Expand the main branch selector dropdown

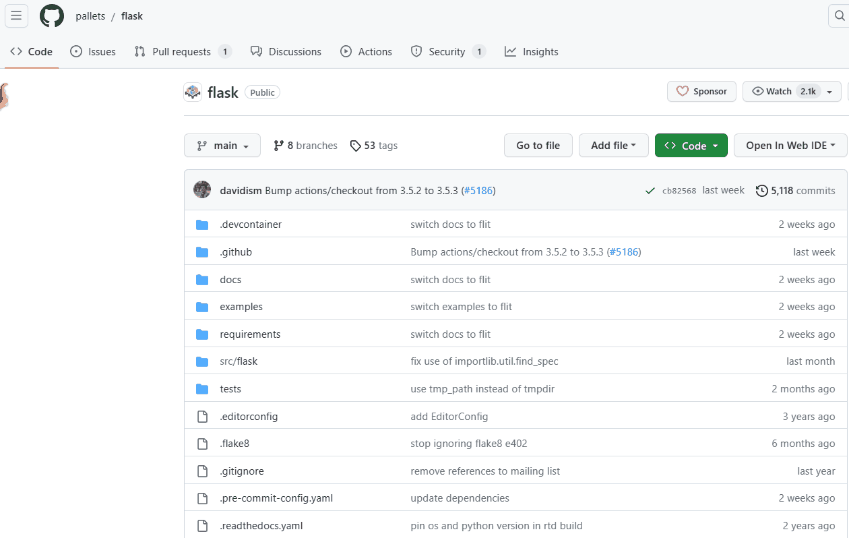click(223, 146)
